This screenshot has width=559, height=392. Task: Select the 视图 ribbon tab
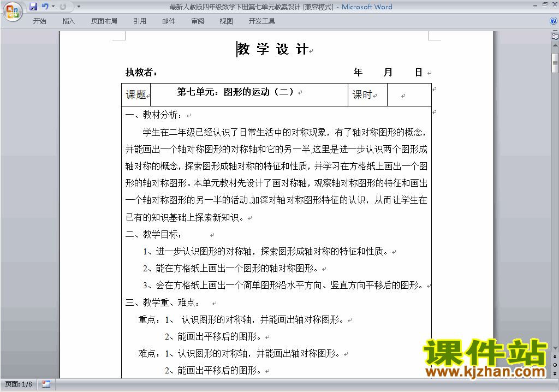(226, 21)
